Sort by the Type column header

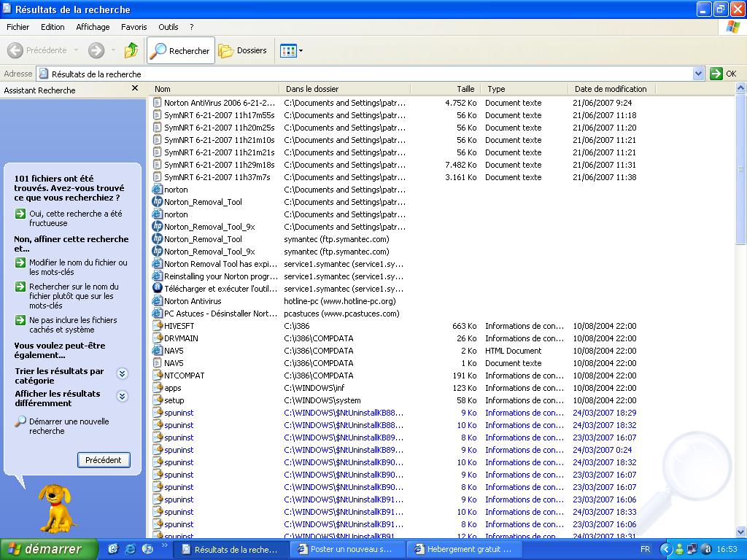click(525, 89)
